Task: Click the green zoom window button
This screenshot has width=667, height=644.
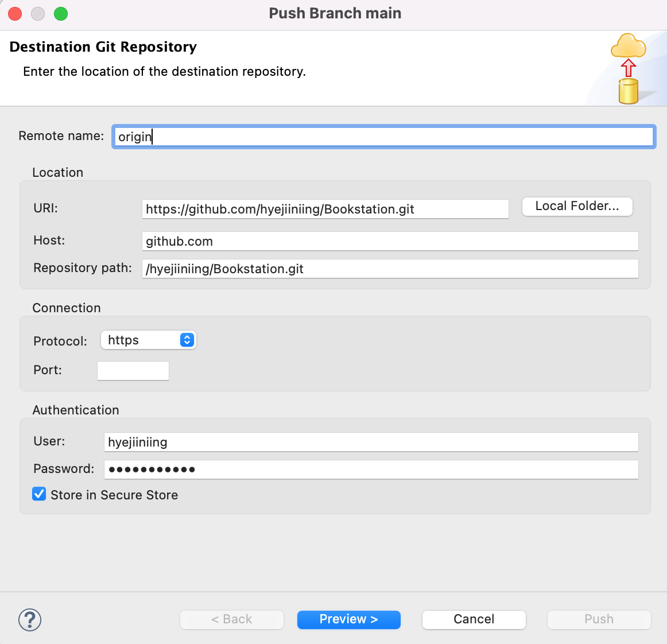Action: pyautogui.click(x=61, y=14)
